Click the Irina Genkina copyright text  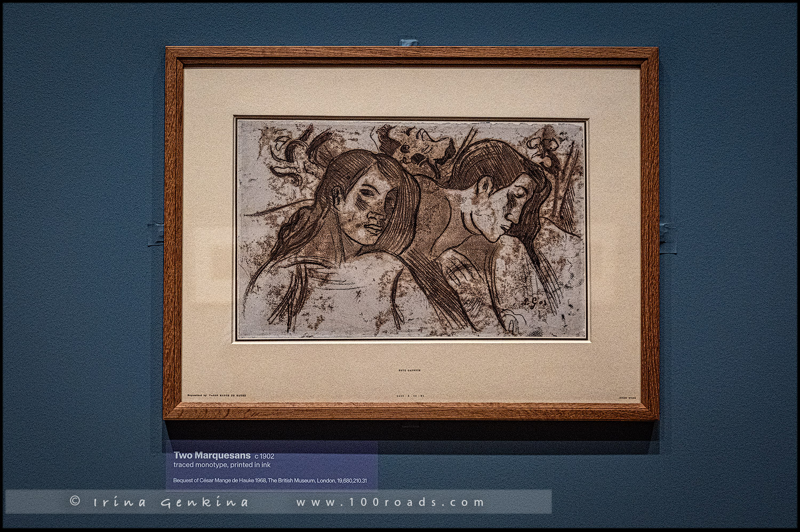coord(171,502)
